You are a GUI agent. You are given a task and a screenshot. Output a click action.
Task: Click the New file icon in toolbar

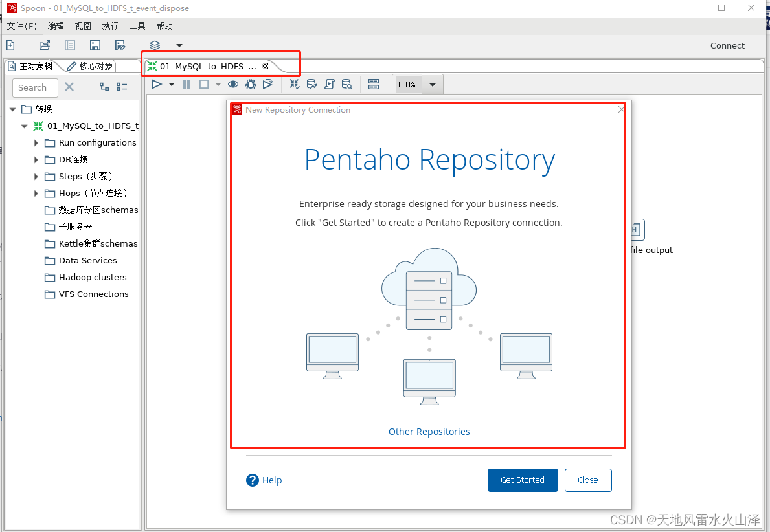tap(10, 46)
